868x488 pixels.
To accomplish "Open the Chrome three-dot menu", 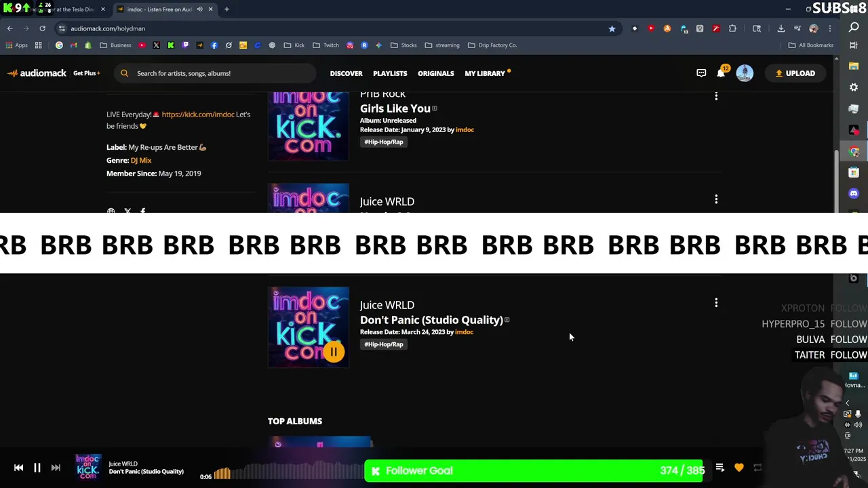I will pyautogui.click(x=830, y=28).
